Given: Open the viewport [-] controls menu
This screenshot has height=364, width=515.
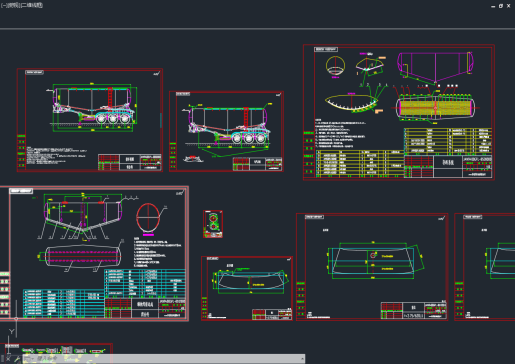Looking at the screenshot, I should click(x=3, y=5).
